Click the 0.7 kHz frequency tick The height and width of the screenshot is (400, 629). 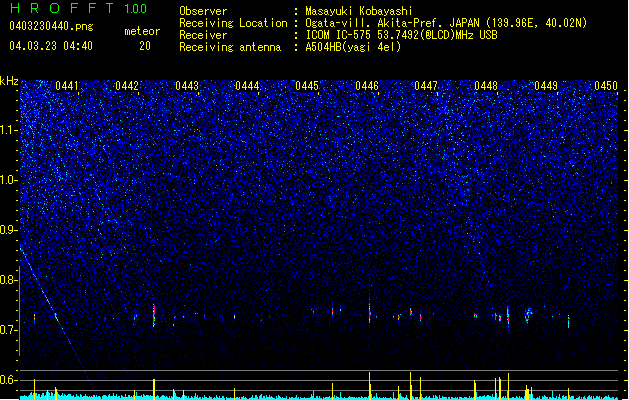pos(9,330)
